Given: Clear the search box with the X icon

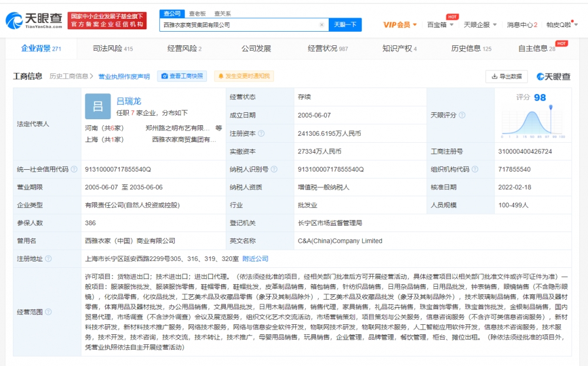Looking at the screenshot, I should pyautogui.click(x=322, y=25).
